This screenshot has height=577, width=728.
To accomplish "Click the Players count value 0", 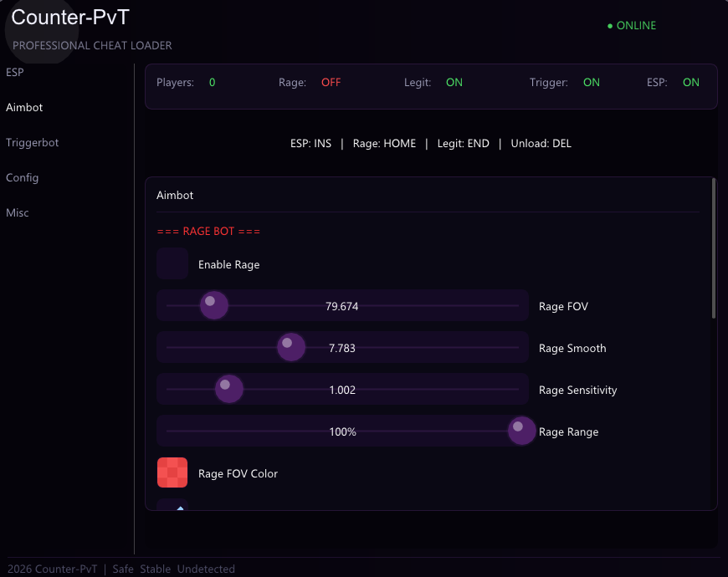I will [x=213, y=83].
